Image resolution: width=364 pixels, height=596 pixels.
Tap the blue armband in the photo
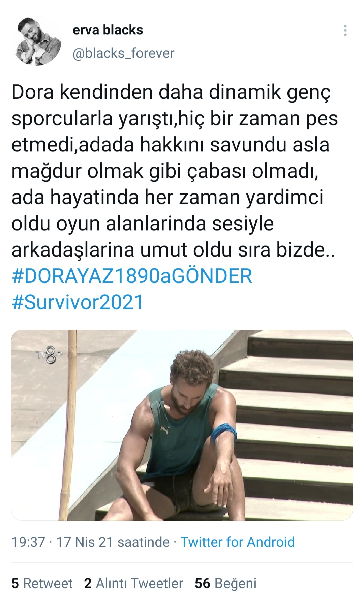click(223, 433)
